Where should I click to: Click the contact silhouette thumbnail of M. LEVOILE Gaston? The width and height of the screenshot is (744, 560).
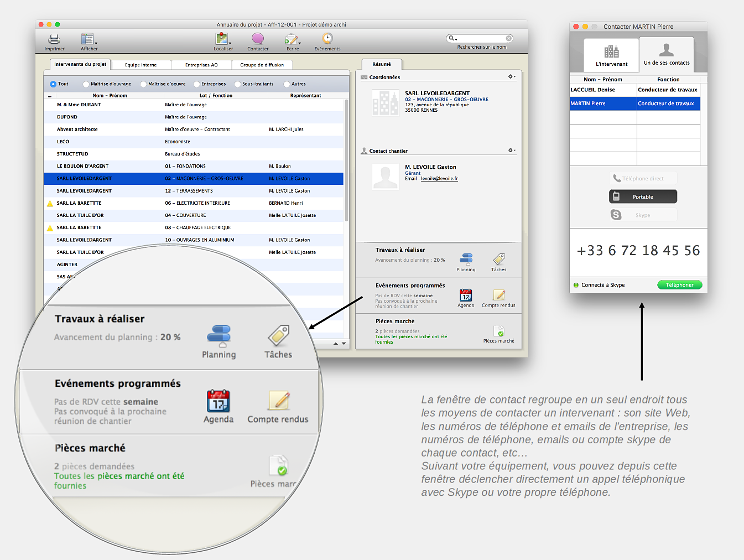pyautogui.click(x=386, y=177)
